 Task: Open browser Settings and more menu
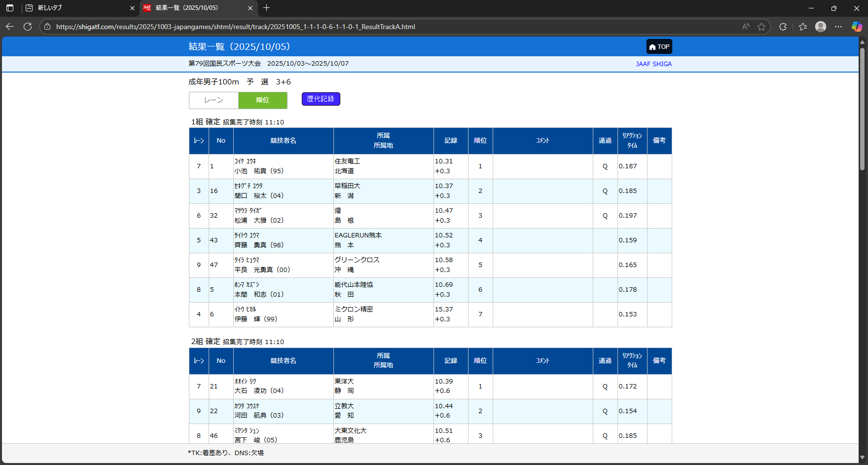(838, 27)
